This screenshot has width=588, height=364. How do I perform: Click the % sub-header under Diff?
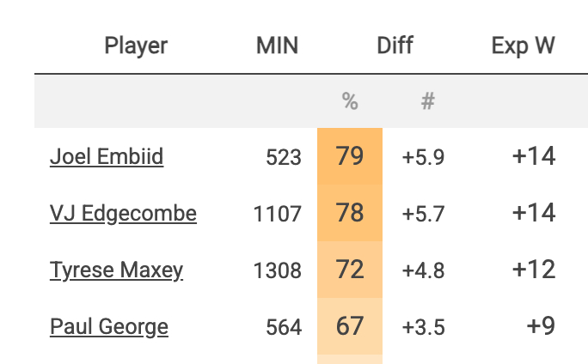click(x=350, y=101)
